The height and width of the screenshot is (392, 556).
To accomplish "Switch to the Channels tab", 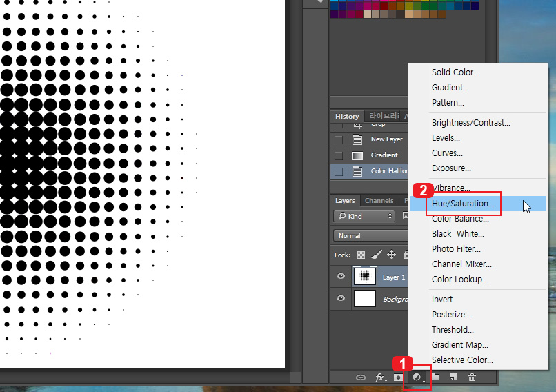I will [379, 201].
